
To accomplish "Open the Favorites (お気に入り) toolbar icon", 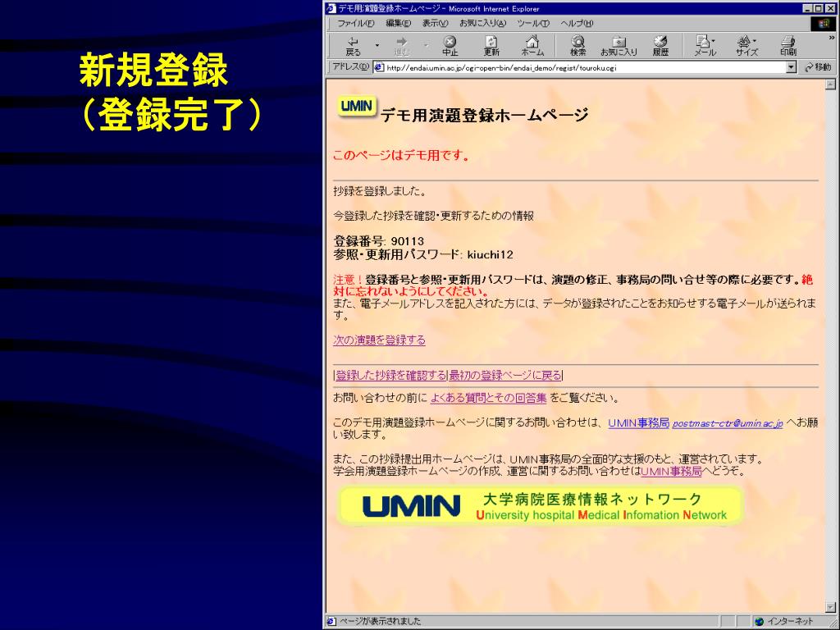I will [619, 46].
